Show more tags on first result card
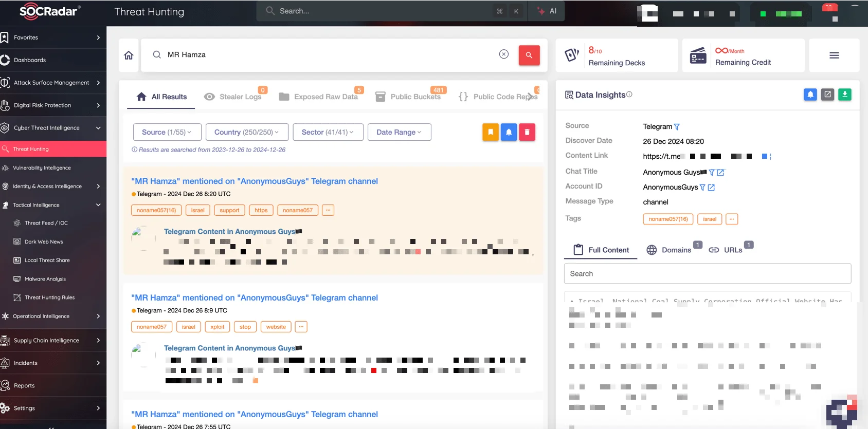The height and width of the screenshot is (429, 868). click(x=328, y=210)
